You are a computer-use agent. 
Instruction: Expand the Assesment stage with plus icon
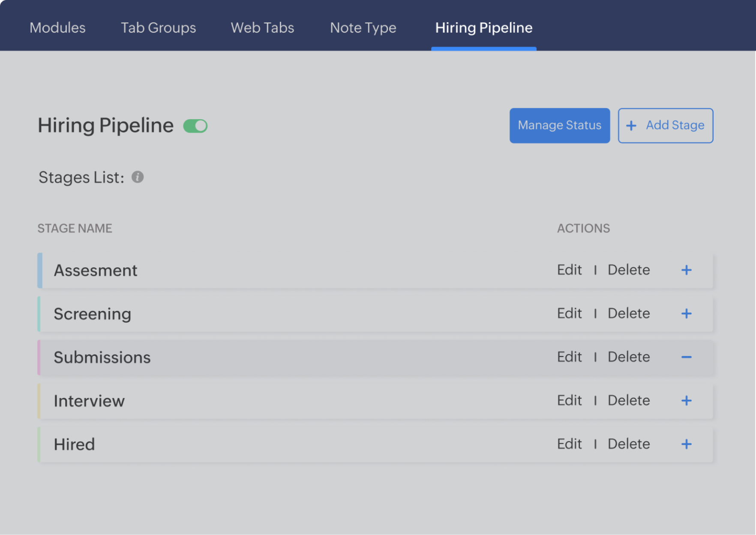[686, 270]
